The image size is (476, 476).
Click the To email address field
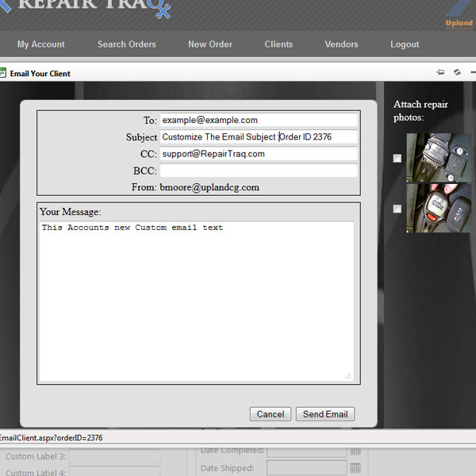coord(259,120)
